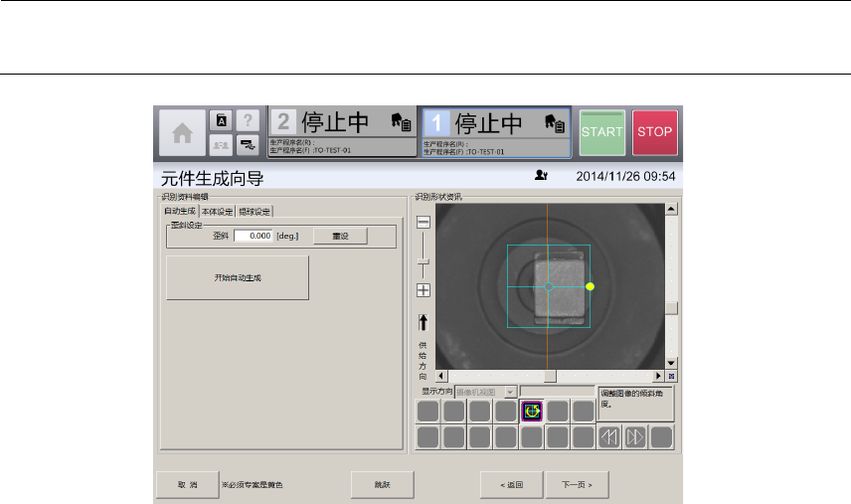This screenshot has width=851, height=504.
Task: Click the feed direction up arrow
Action: click(x=423, y=322)
